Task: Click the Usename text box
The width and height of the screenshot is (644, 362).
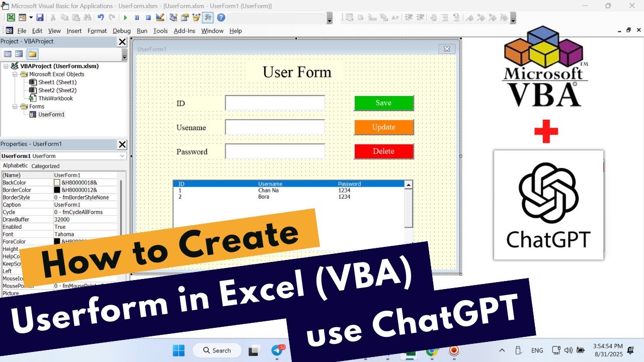Action: 275,127
